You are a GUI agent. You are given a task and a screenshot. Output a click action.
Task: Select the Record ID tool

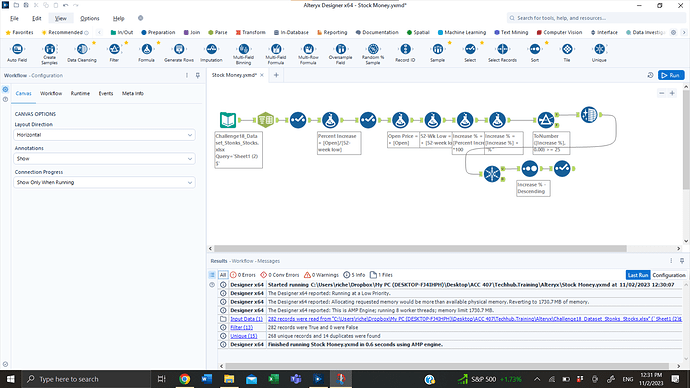(405, 53)
